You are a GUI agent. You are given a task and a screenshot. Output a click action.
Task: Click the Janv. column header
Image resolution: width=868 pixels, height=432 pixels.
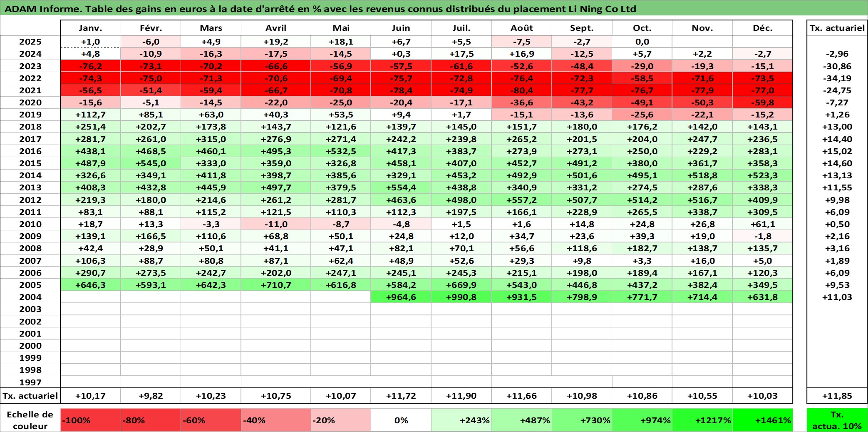(x=90, y=28)
